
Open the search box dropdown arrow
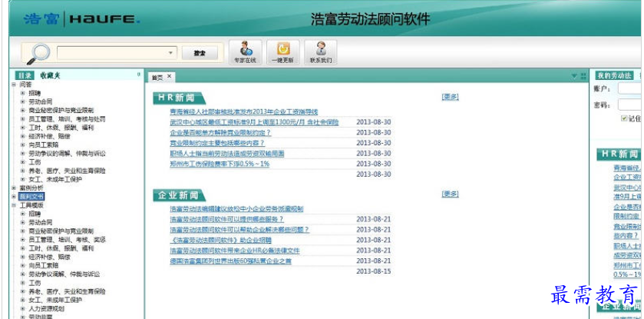(170, 53)
